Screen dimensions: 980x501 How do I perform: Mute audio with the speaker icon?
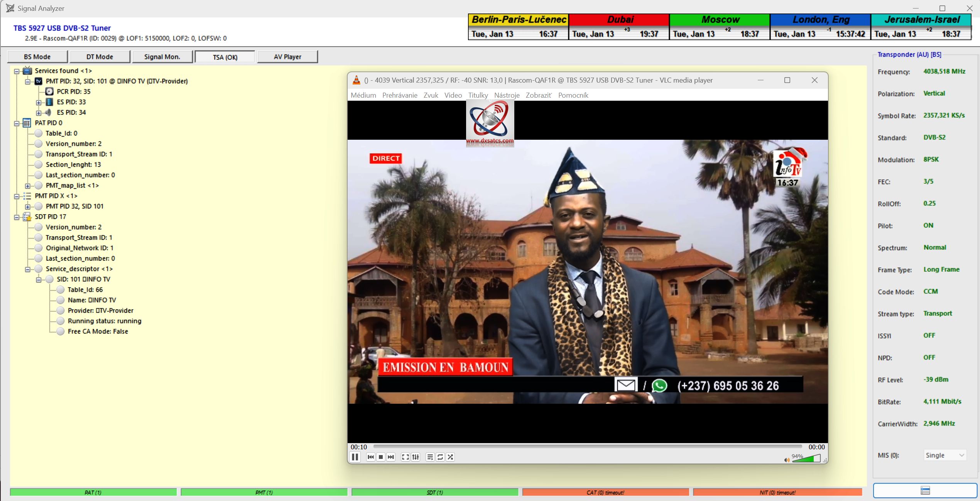[786, 460]
